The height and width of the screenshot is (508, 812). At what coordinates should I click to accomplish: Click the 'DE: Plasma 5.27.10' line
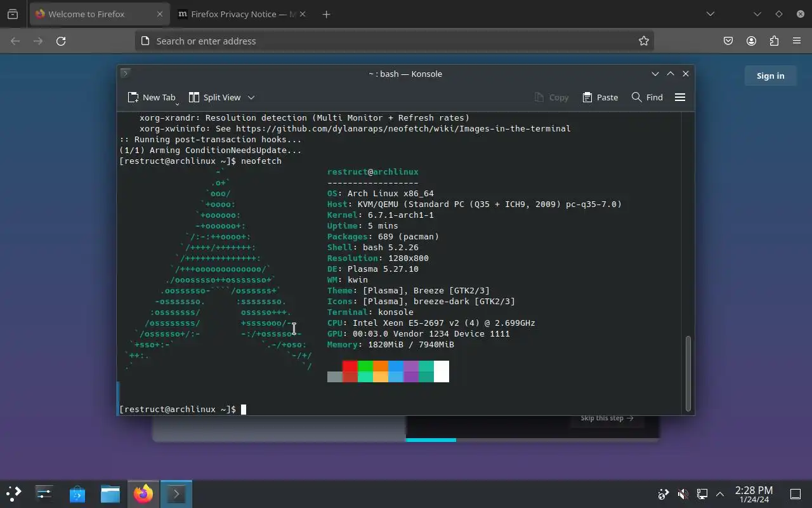pyautogui.click(x=373, y=269)
